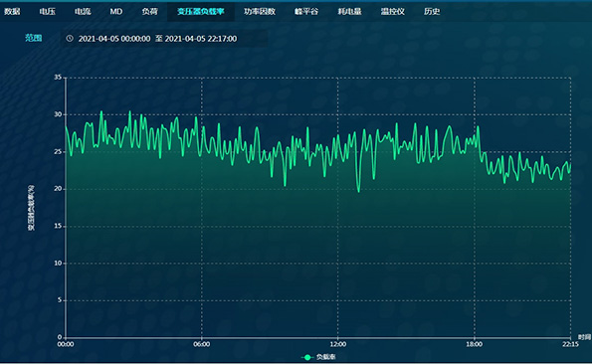The width and height of the screenshot is (592, 364).
Task: Select the 负荷 tab
Action: pyautogui.click(x=150, y=11)
